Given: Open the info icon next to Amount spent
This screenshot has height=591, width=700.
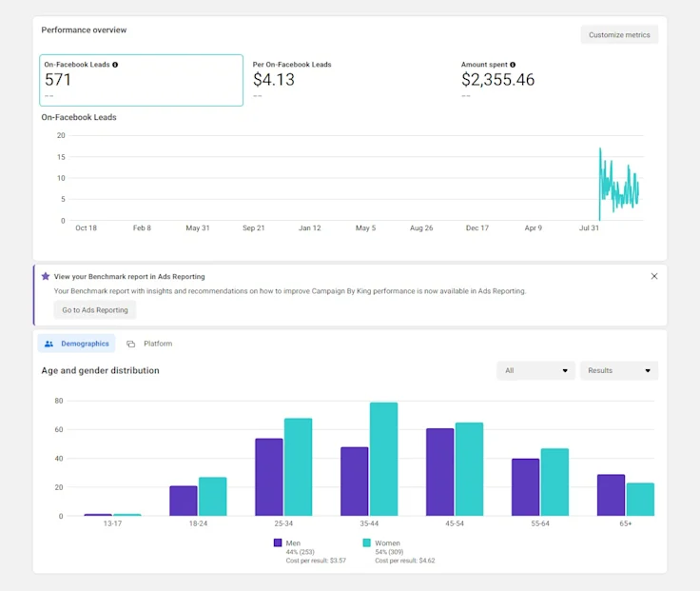Looking at the screenshot, I should (x=513, y=65).
